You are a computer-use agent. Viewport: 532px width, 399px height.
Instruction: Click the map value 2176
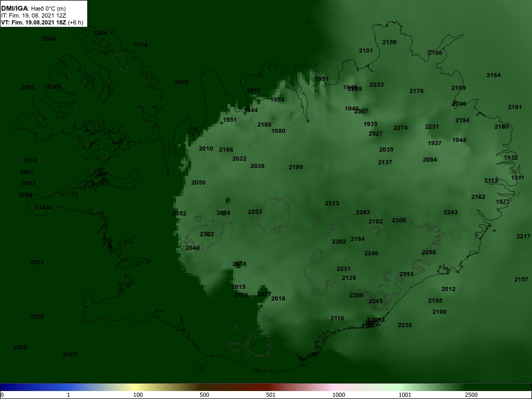pyautogui.click(x=417, y=92)
